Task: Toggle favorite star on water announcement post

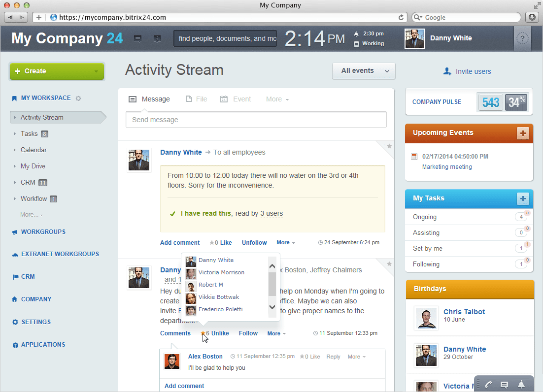Action: point(389,146)
